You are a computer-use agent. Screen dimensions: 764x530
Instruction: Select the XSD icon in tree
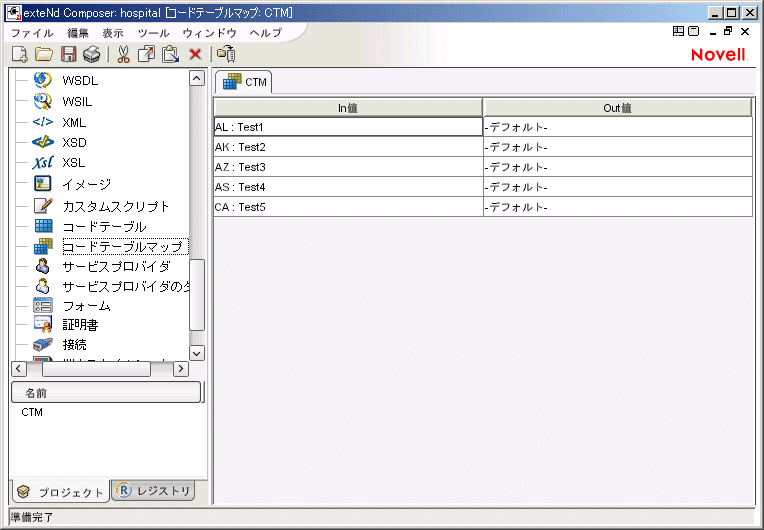tap(43, 142)
